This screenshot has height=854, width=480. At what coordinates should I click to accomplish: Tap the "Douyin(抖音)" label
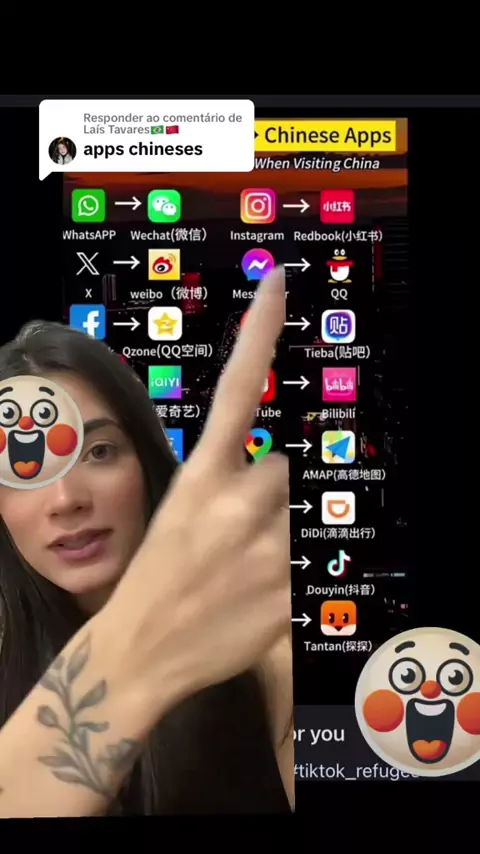click(x=341, y=590)
